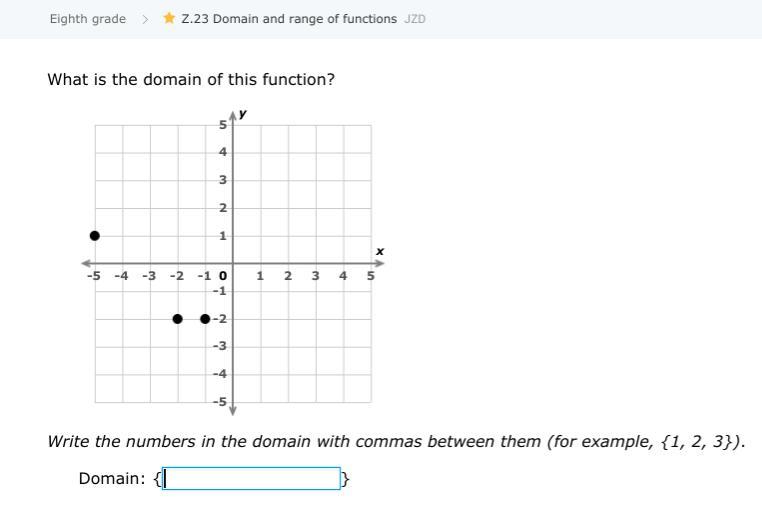This screenshot has height=507, width=762.
Task: Click the plotted point beside the -2 y-axis label
Action: pyautogui.click(x=205, y=319)
